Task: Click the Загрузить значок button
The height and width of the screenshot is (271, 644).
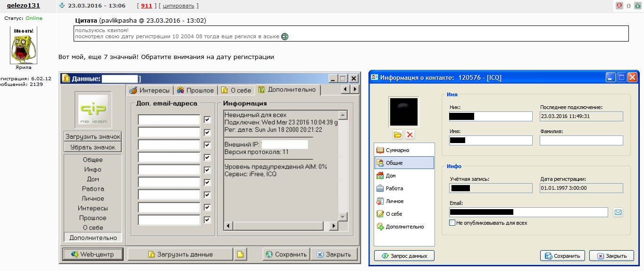Action: tap(92, 136)
